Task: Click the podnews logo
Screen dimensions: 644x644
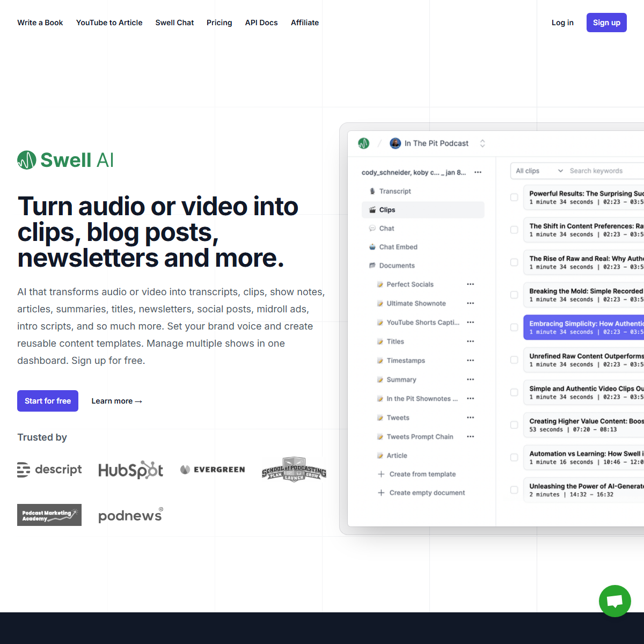Action: [x=131, y=515]
